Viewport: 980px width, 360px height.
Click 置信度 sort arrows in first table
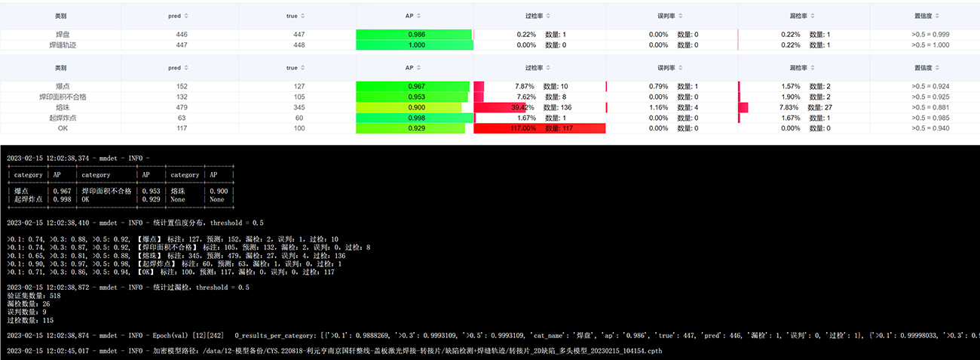point(937,16)
